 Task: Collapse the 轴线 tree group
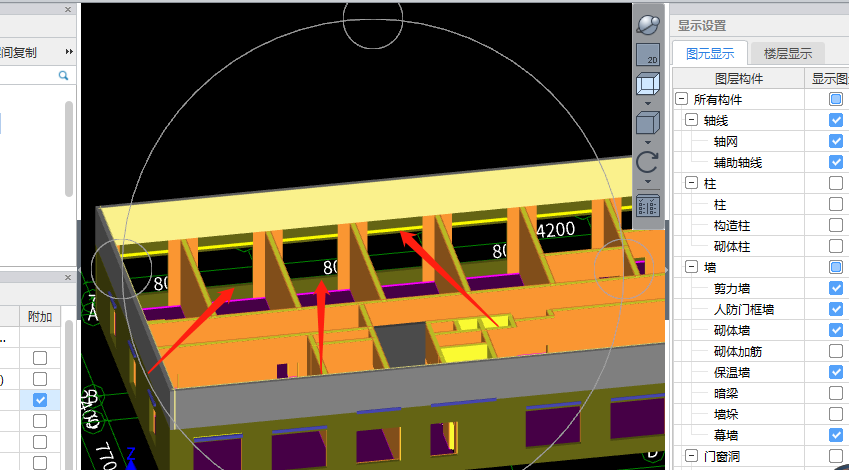coord(691,120)
